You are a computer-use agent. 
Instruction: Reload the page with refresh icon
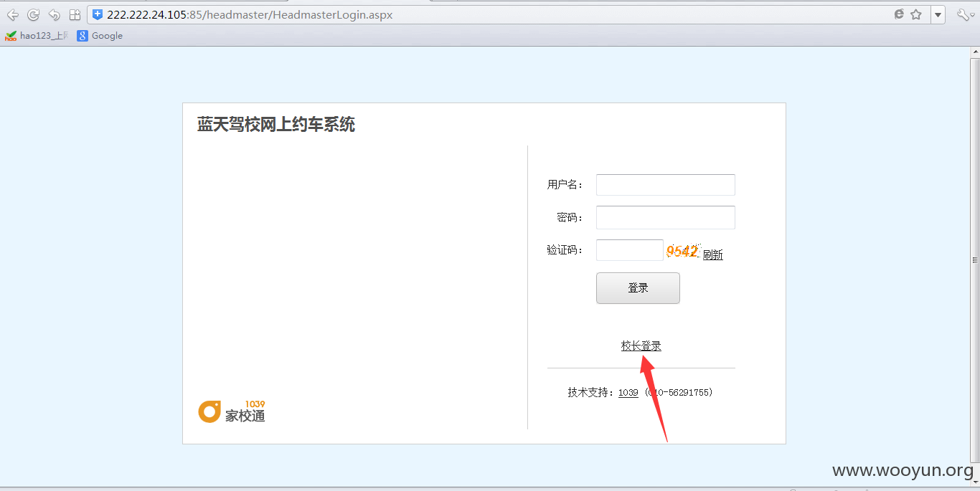(x=33, y=14)
